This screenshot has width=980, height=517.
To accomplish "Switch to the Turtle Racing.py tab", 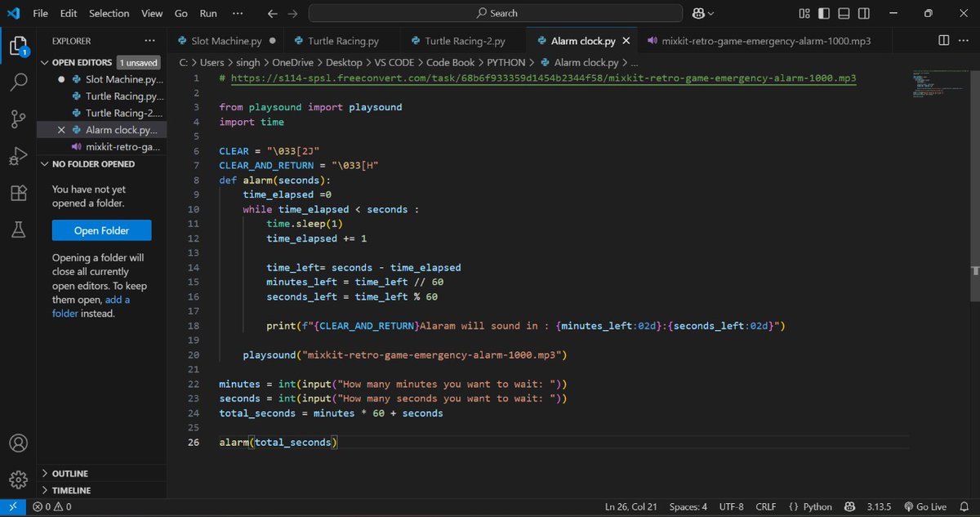I will pyautogui.click(x=343, y=41).
